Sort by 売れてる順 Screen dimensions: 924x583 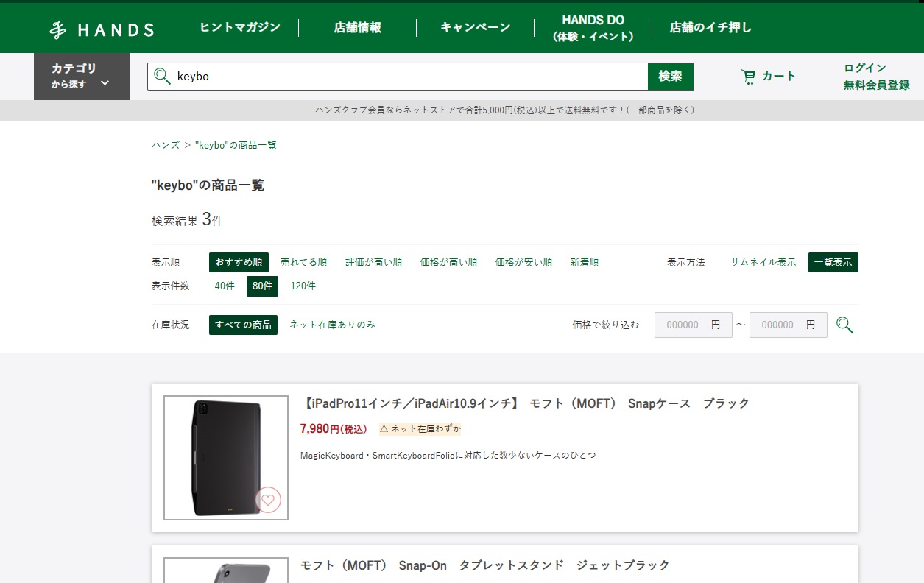304,262
